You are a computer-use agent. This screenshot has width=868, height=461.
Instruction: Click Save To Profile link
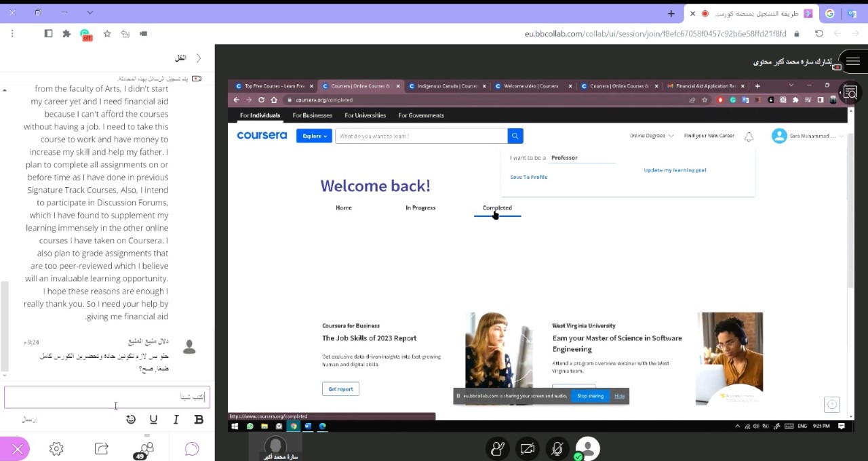[x=529, y=177]
